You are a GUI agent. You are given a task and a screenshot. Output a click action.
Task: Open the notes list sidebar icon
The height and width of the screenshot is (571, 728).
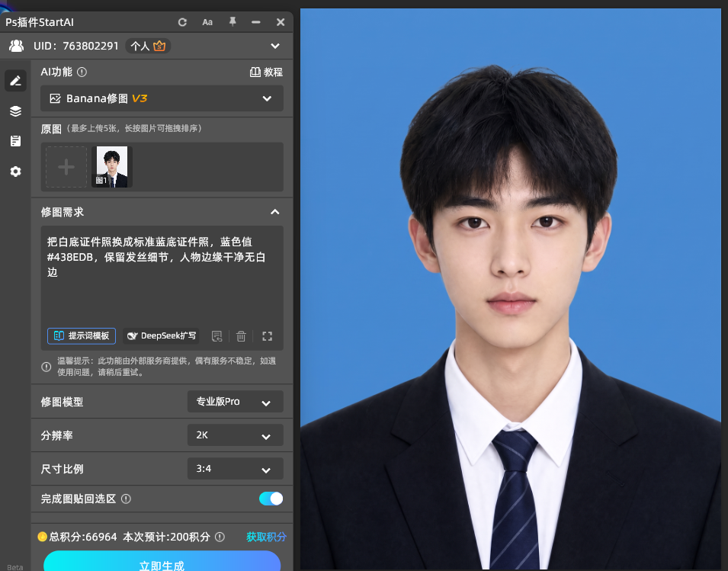[x=15, y=141]
